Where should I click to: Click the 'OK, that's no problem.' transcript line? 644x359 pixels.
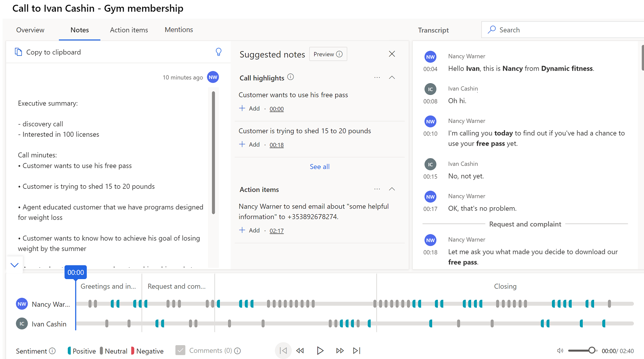tap(482, 209)
